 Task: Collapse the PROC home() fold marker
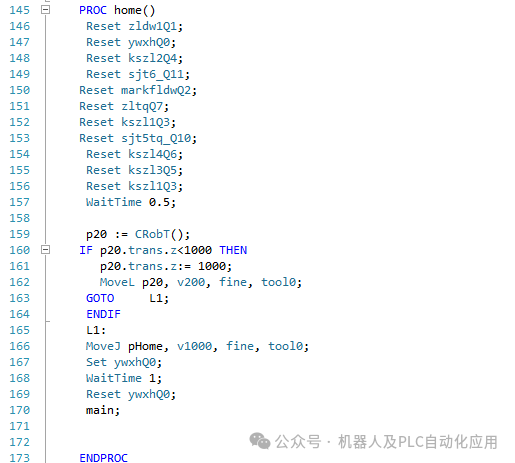(x=45, y=10)
